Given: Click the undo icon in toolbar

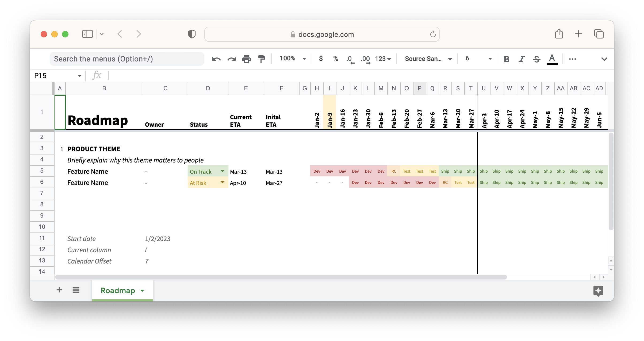Looking at the screenshot, I should click(217, 59).
